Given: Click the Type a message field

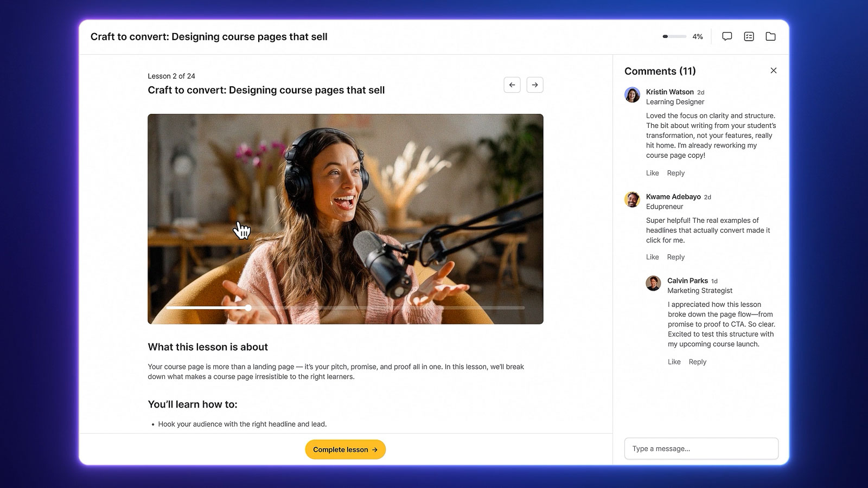Looking at the screenshot, I should pyautogui.click(x=701, y=448).
